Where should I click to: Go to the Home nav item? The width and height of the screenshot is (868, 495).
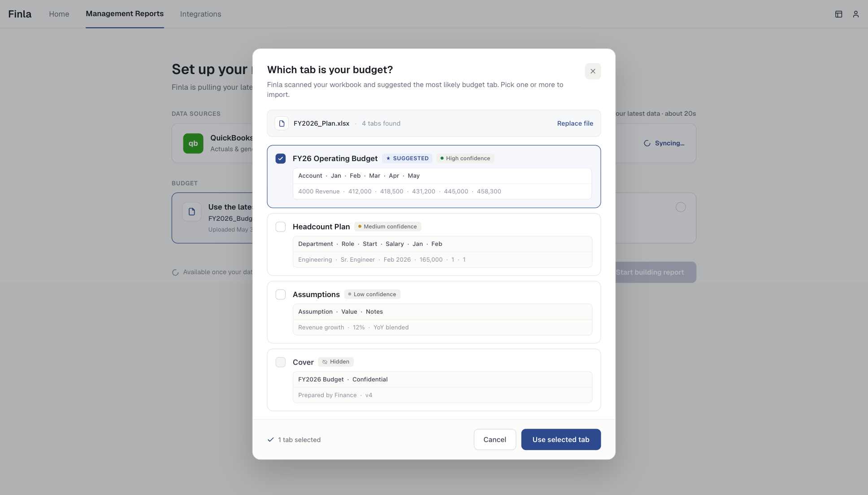[59, 14]
